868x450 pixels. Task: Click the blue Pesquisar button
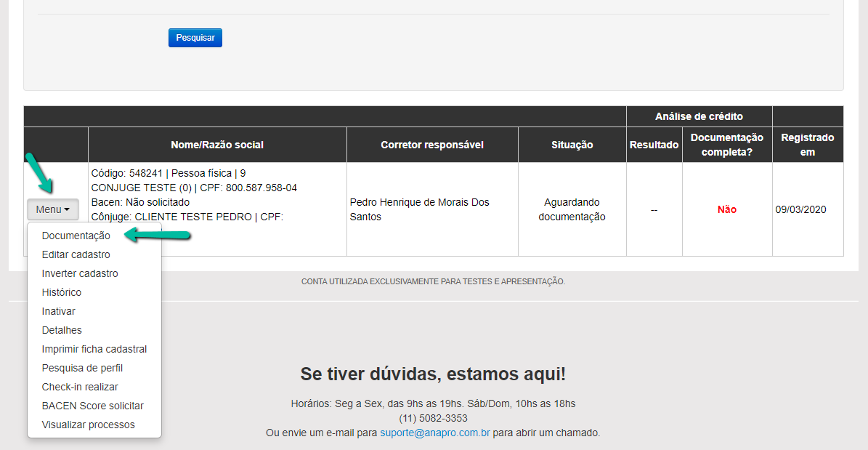click(x=195, y=38)
